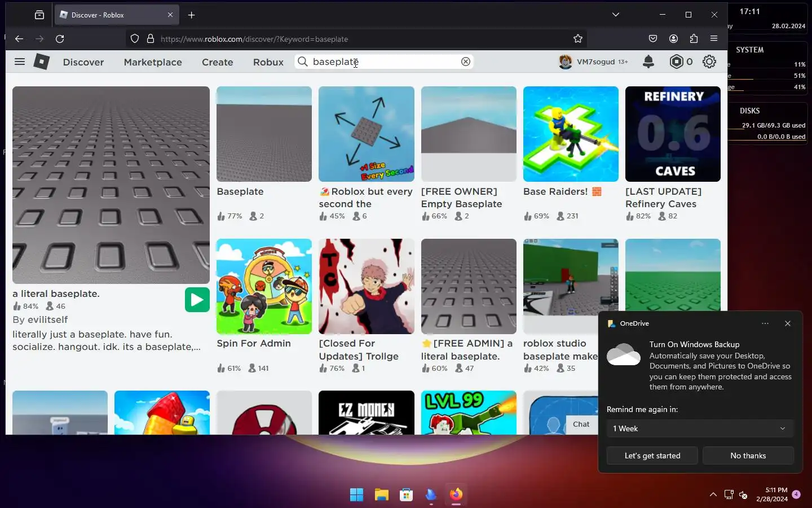
Task: Click No thanks in OneDrive popup
Action: pos(748,456)
